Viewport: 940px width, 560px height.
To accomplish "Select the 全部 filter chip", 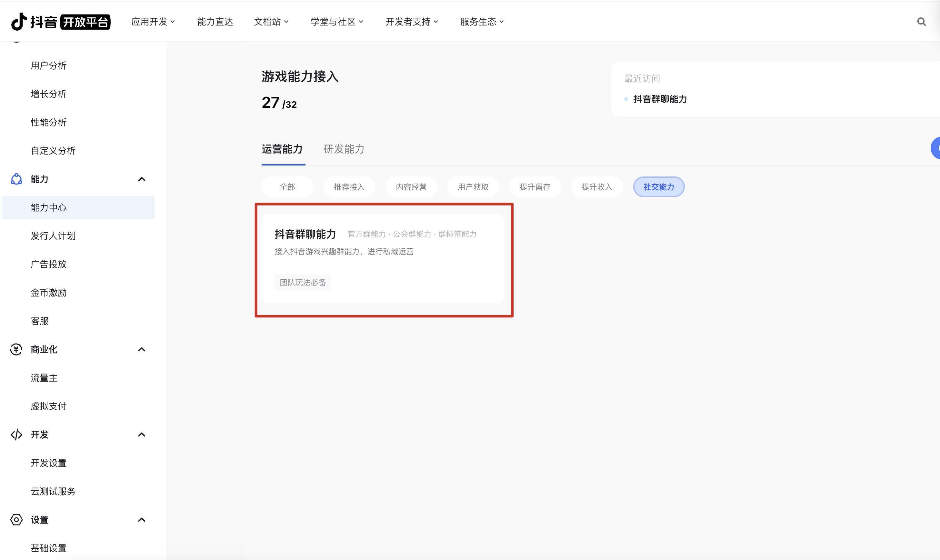I will tap(287, 187).
